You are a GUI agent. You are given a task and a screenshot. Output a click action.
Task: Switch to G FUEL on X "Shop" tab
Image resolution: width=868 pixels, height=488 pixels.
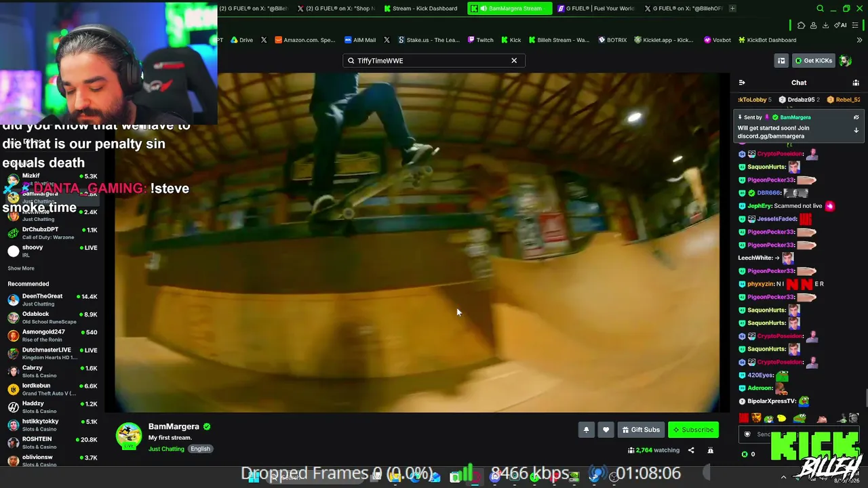pyautogui.click(x=336, y=9)
